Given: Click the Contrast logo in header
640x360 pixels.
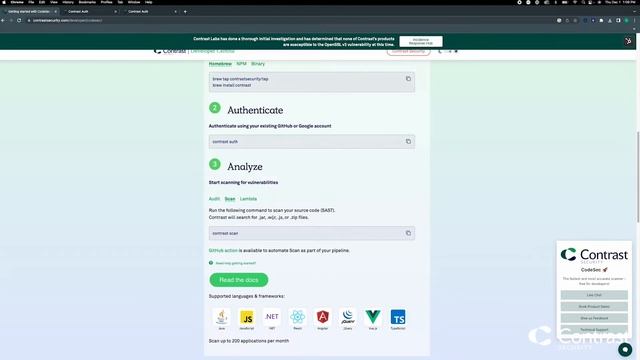Looking at the screenshot, I should click(x=170, y=51).
